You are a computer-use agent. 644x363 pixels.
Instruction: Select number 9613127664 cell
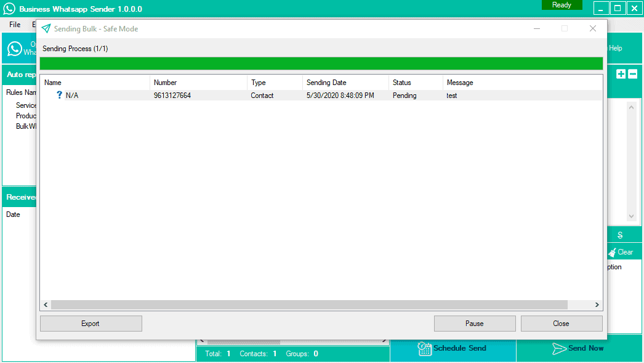[x=172, y=96]
